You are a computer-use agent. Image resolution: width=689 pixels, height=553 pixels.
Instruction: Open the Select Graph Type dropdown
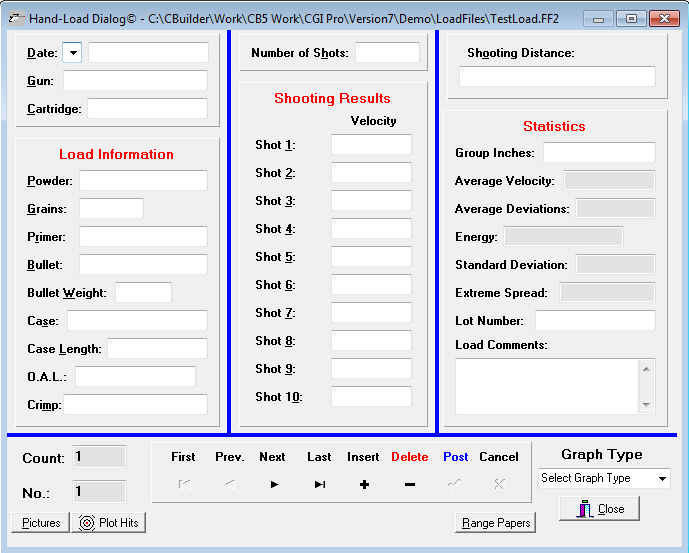pyautogui.click(x=603, y=478)
